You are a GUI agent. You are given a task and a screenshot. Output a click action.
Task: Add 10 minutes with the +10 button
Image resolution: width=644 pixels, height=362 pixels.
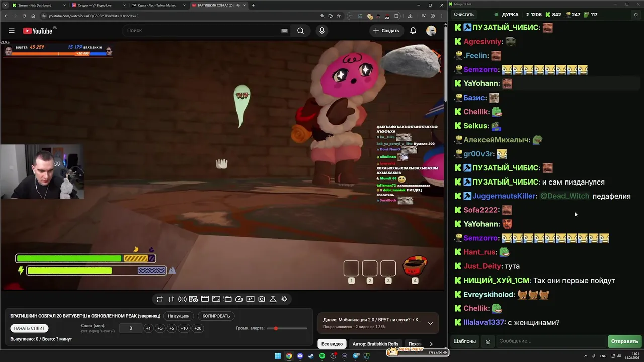tap(184, 328)
